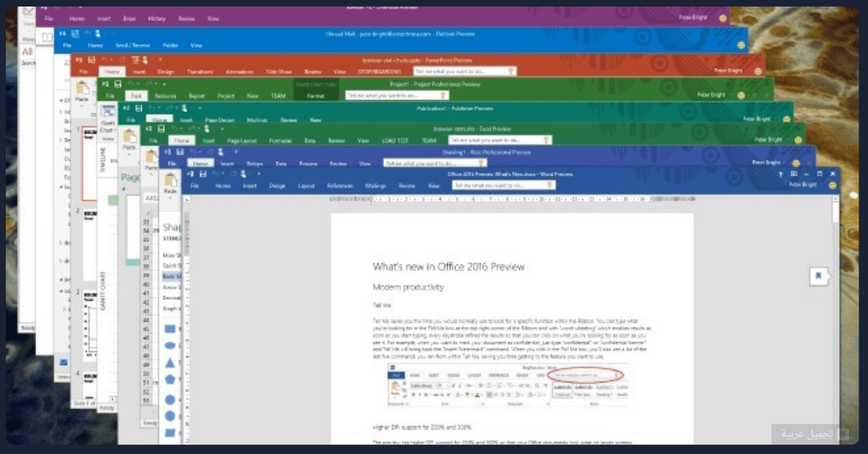
Task: Open Animations tab in PowerPoint window
Action: [239, 72]
